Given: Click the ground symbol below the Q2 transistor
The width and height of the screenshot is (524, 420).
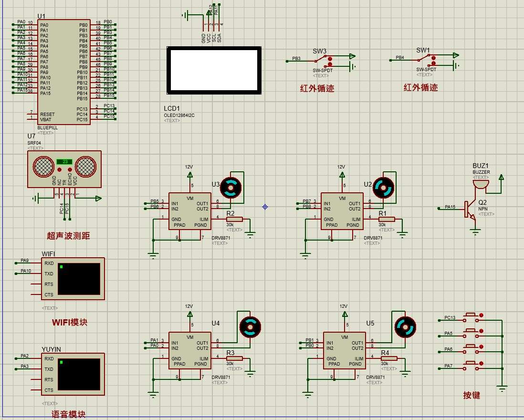Looking at the screenshot, I should coord(475,232).
